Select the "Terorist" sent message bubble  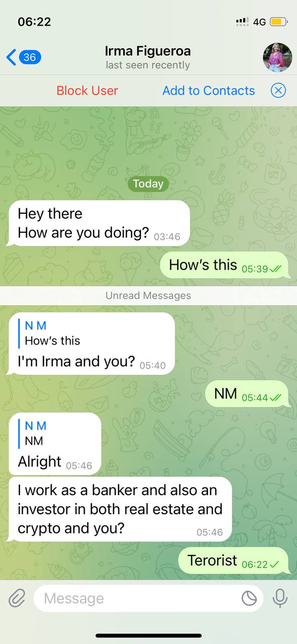click(x=234, y=561)
